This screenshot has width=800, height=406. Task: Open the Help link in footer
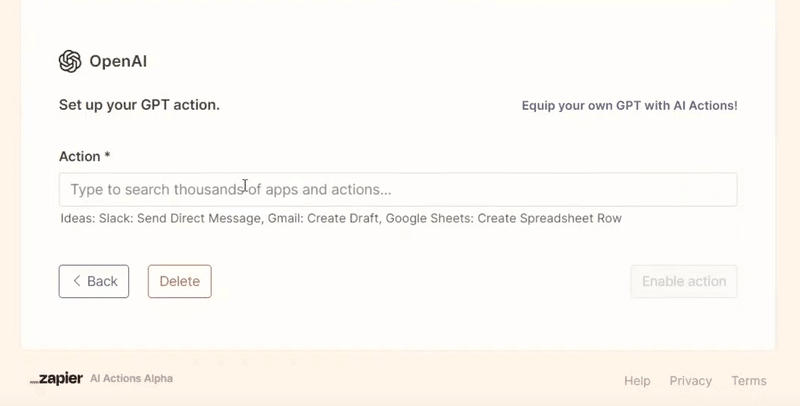point(637,381)
